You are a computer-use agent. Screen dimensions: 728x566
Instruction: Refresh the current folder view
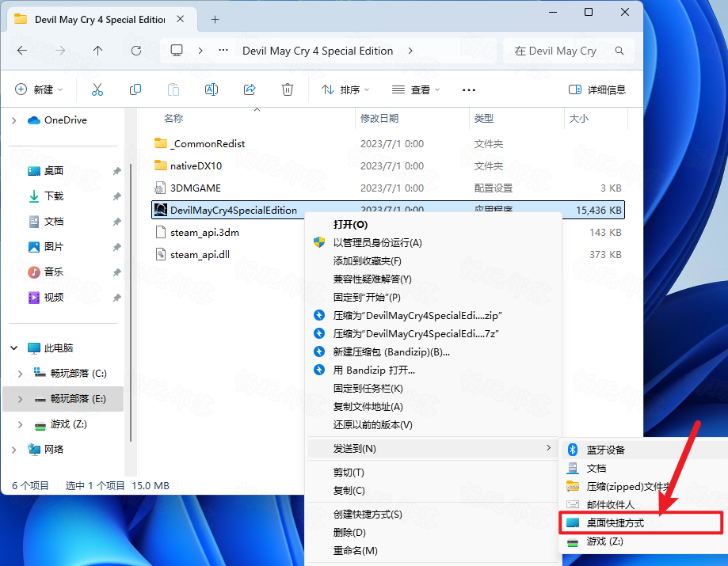point(136,51)
